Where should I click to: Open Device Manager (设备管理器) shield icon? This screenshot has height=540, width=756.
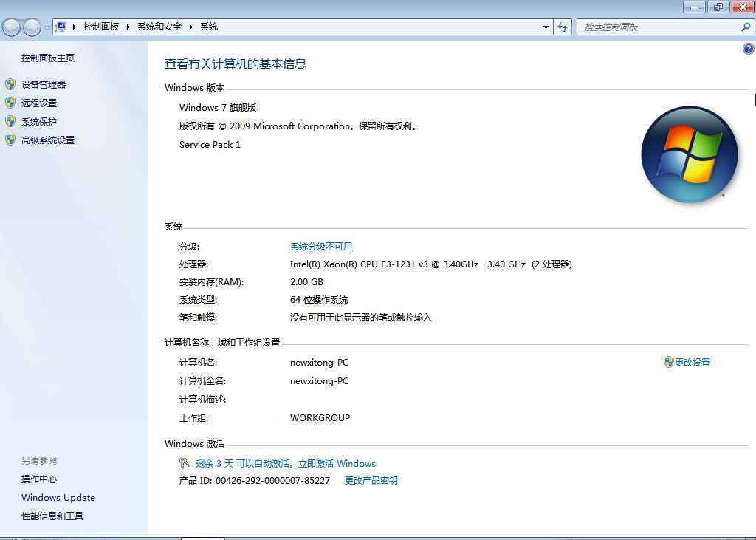(10, 84)
